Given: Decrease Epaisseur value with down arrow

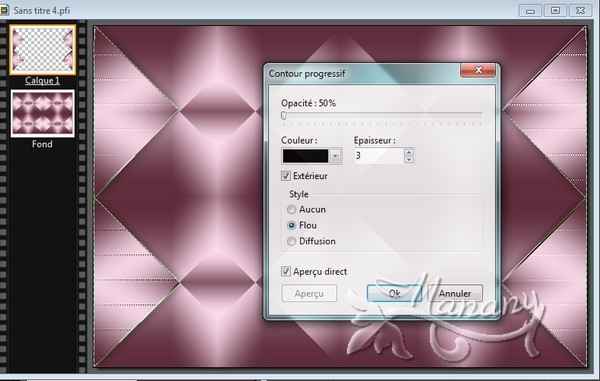Looking at the screenshot, I should coord(409,159).
